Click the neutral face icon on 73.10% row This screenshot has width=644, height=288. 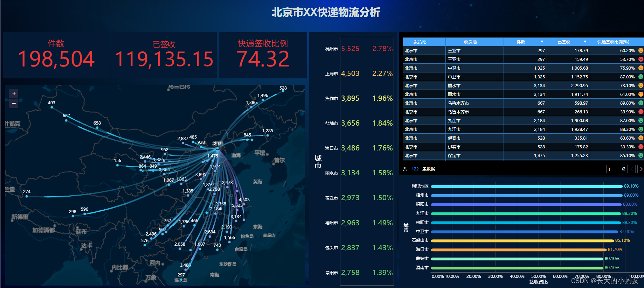pyautogui.click(x=640, y=85)
